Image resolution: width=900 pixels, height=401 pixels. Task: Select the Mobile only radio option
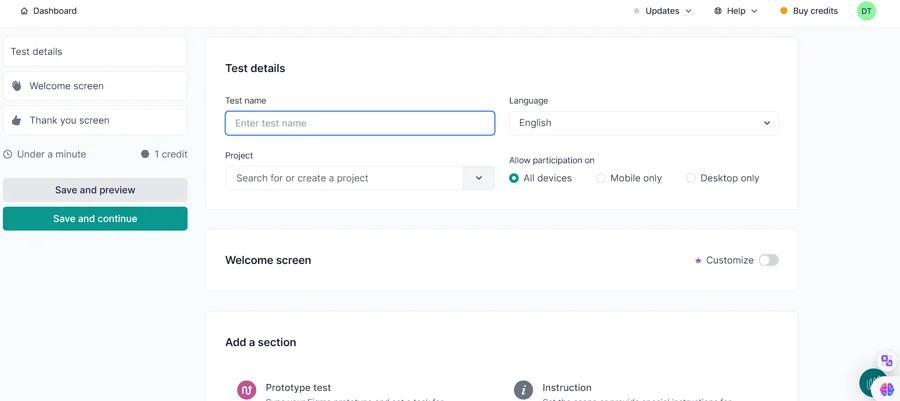point(601,178)
